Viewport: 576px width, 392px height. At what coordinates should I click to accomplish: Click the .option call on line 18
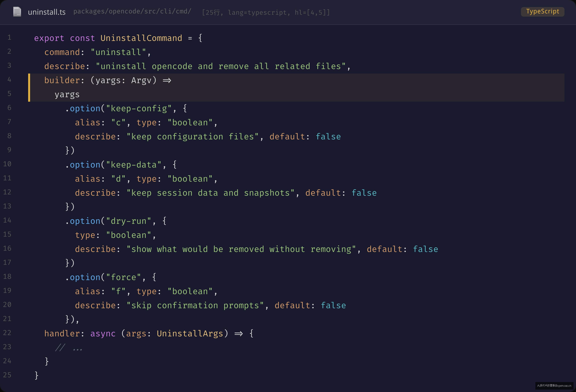[83, 277]
